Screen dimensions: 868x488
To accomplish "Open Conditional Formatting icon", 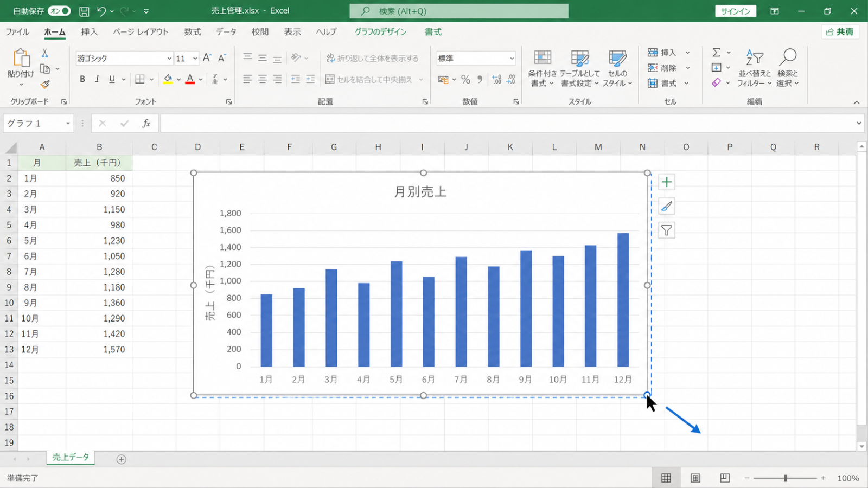I will click(542, 58).
